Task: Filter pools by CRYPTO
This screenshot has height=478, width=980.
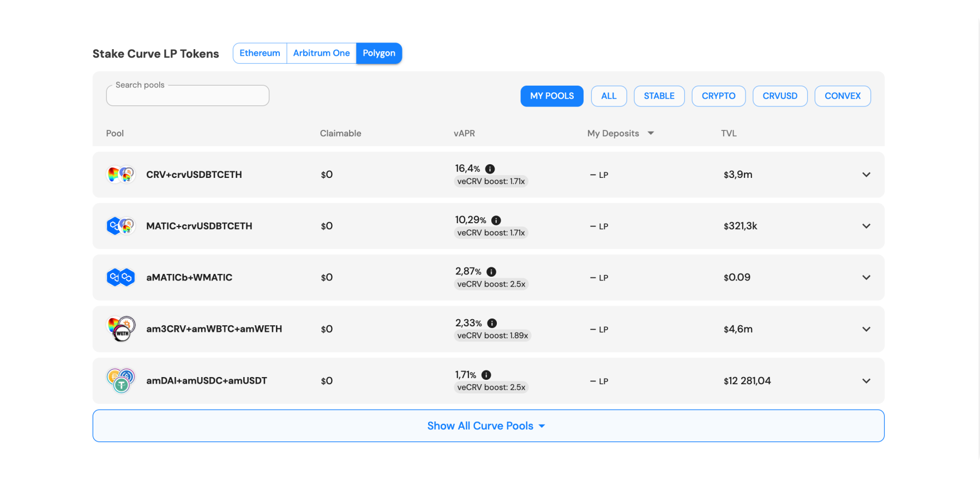Action: tap(718, 96)
